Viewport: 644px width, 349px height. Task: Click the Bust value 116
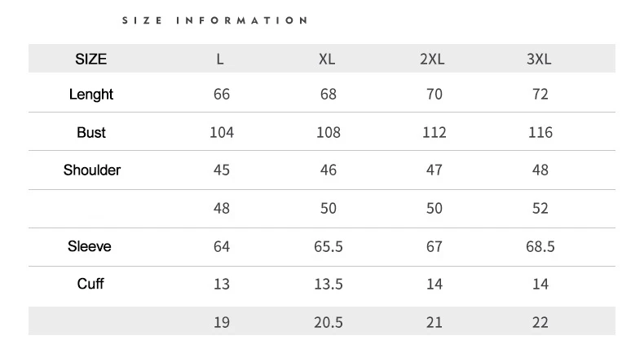point(540,132)
